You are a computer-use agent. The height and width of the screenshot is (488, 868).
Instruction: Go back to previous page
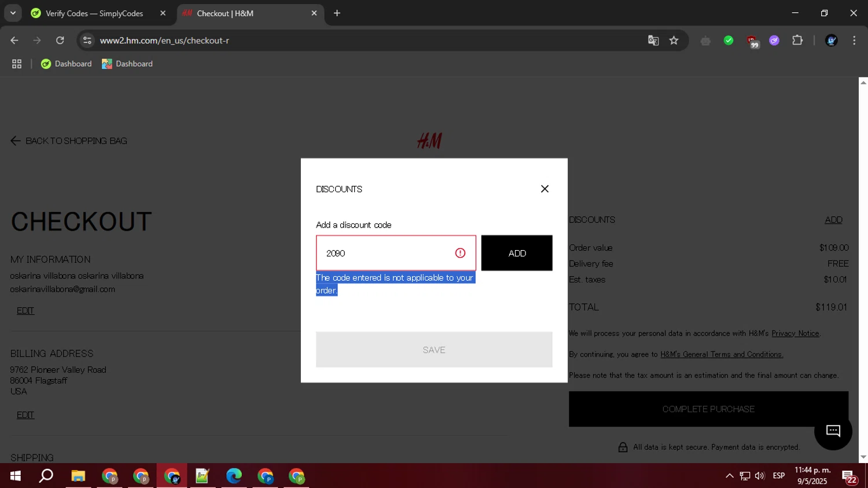[14, 41]
